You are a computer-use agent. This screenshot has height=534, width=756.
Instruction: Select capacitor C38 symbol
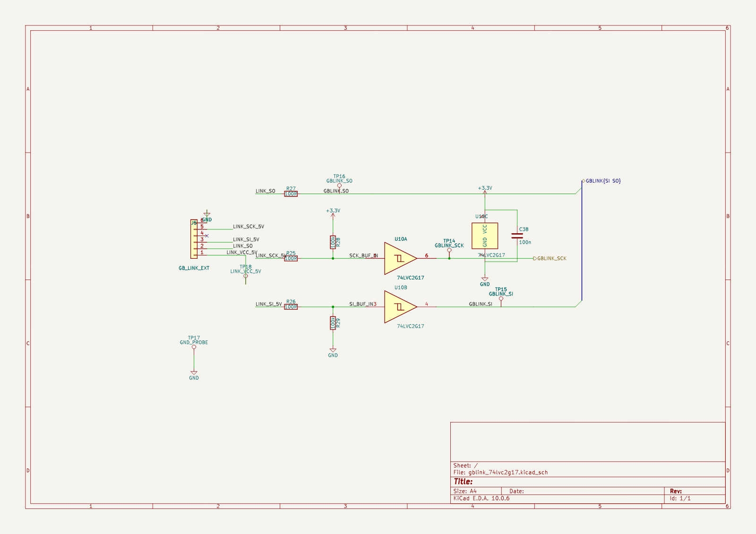(x=517, y=236)
